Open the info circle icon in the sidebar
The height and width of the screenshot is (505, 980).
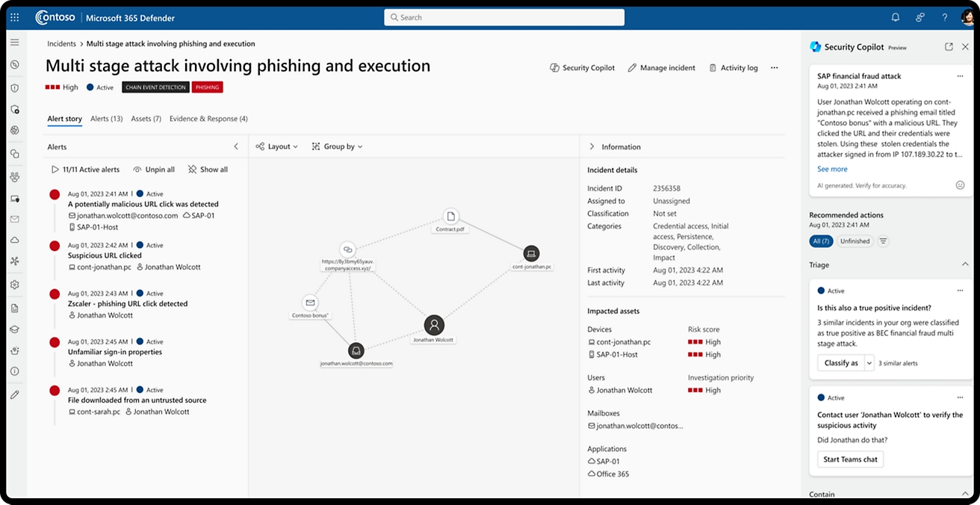[x=14, y=371]
